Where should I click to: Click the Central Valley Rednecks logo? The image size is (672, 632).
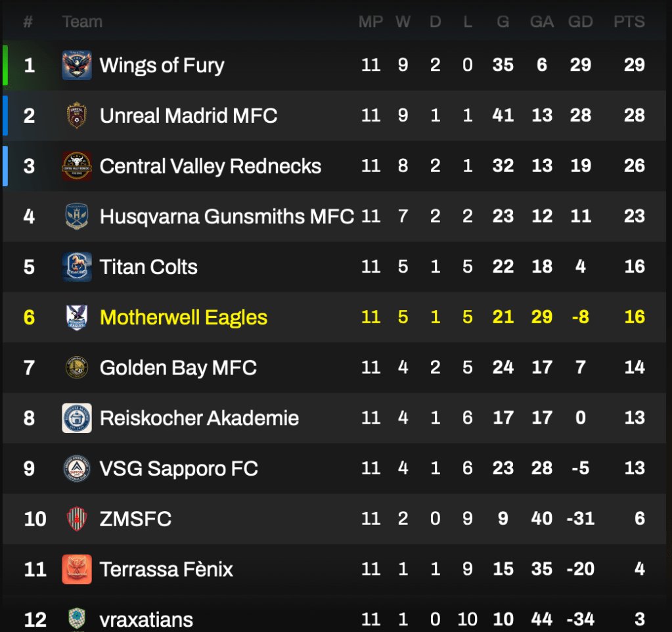click(x=77, y=166)
